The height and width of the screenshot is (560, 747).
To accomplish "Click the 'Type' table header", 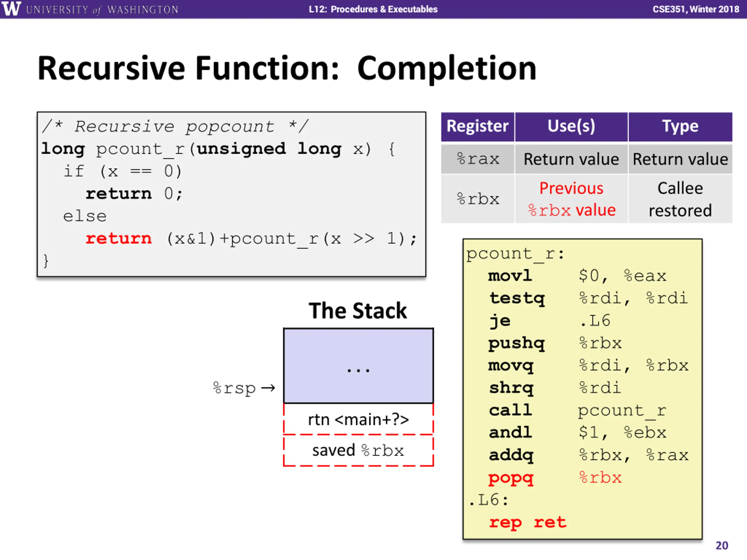I will pos(680,126).
